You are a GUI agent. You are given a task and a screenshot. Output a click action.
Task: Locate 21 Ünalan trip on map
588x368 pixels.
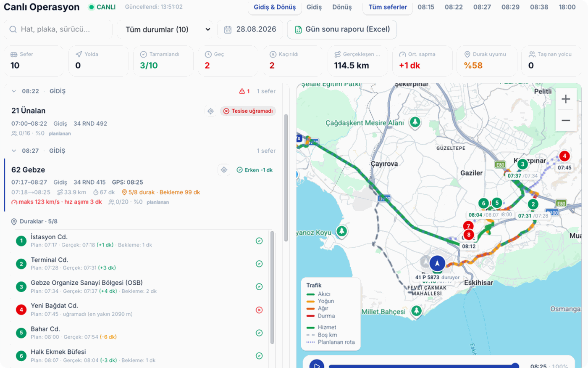tap(211, 111)
